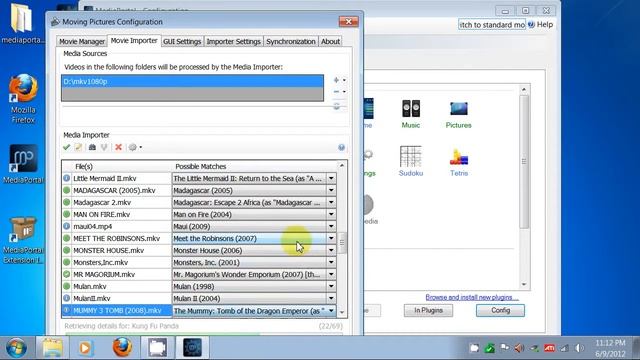640x360 pixels.
Task: Click the red X ignore file icon
Action: coord(118,147)
